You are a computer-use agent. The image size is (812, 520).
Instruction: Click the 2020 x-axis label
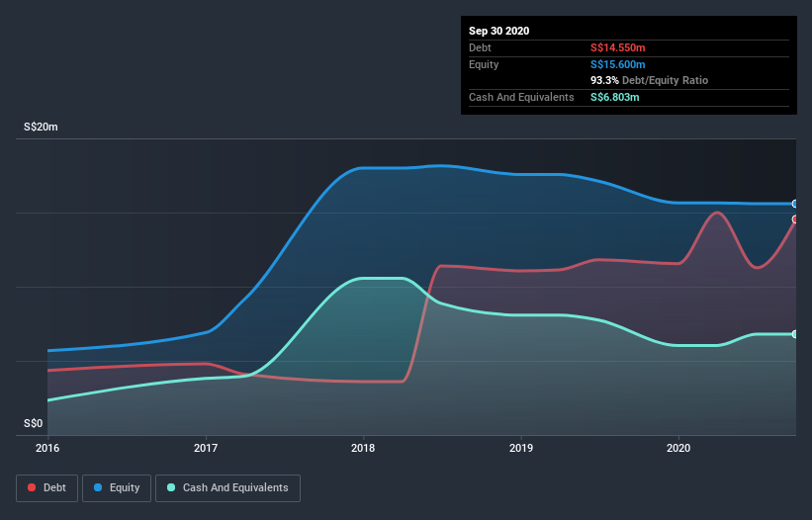pos(678,448)
